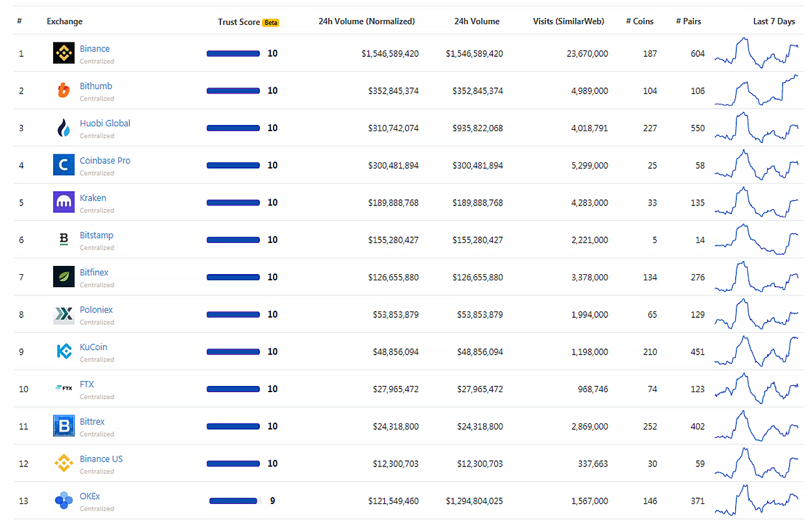
Task: Open the Binance US exchange link
Action: [101, 459]
